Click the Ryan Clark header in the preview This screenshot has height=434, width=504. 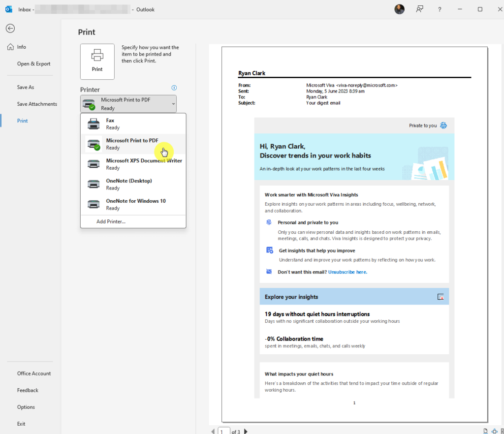coord(252,73)
